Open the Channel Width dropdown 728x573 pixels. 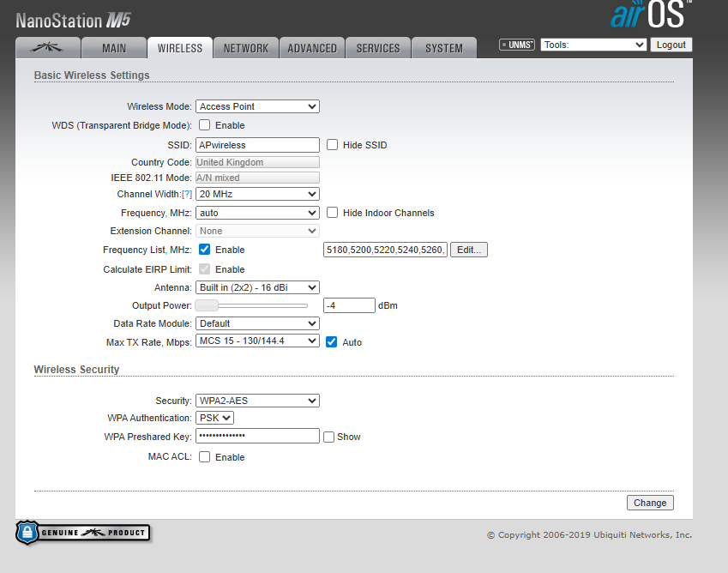coord(257,194)
